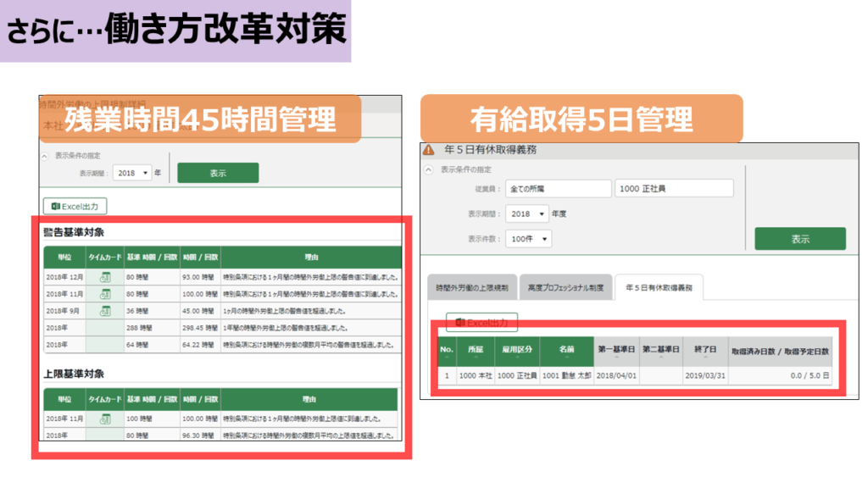This screenshot has height=488, width=868.
Task: Click the 上限基準対象 heading
Action: [75, 374]
